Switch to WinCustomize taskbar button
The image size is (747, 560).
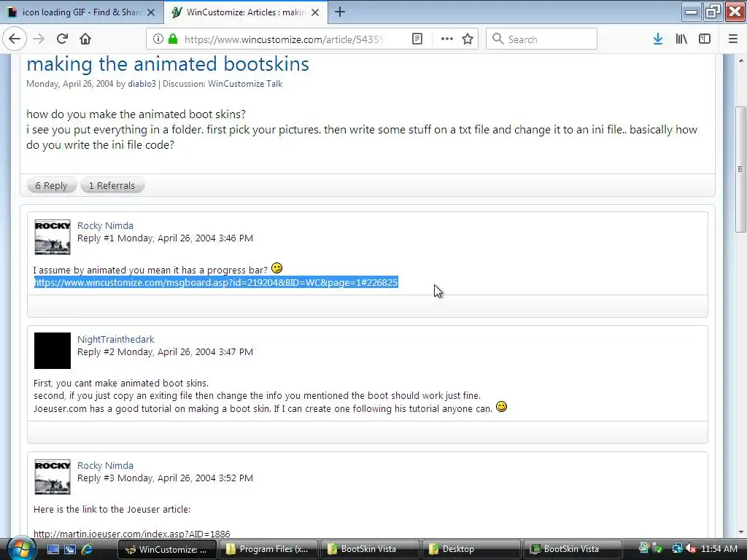[167, 549]
